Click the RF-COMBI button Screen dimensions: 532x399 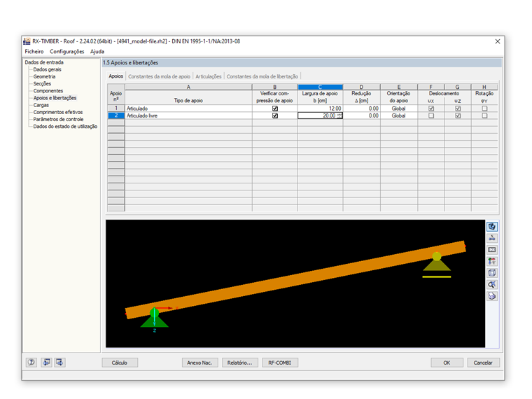[280, 363]
